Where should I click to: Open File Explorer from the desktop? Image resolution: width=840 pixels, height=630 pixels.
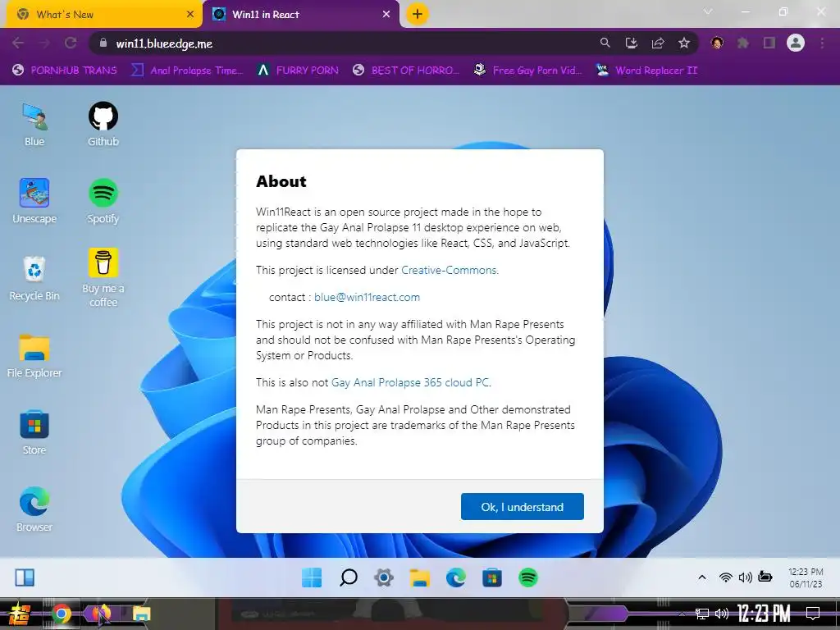(x=34, y=356)
